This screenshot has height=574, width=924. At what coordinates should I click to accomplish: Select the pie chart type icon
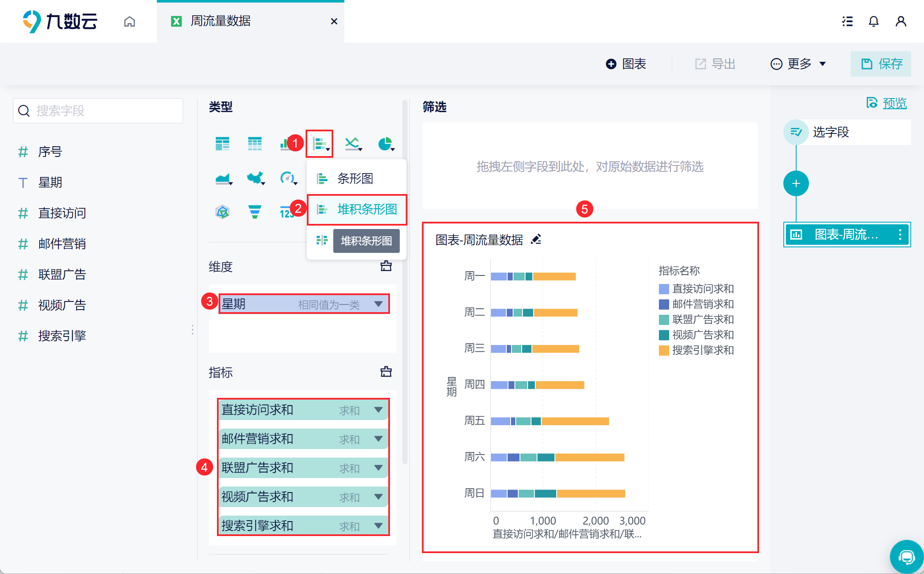pos(385,144)
